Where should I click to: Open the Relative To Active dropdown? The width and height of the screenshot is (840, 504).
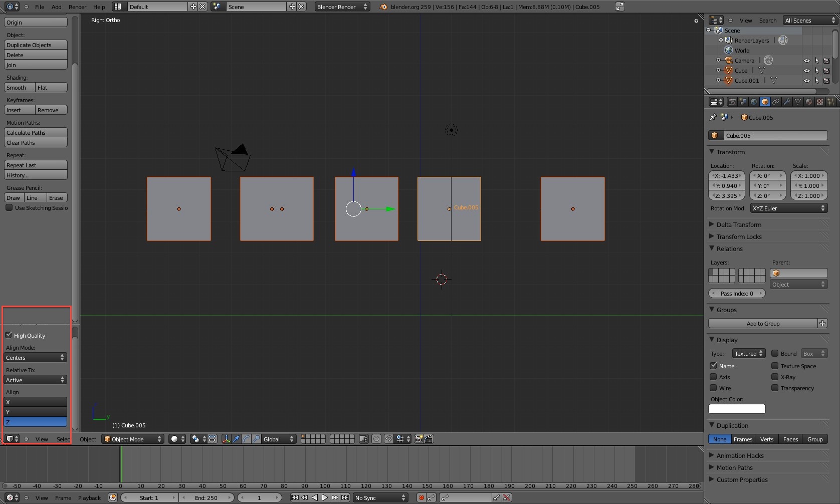click(x=36, y=380)
